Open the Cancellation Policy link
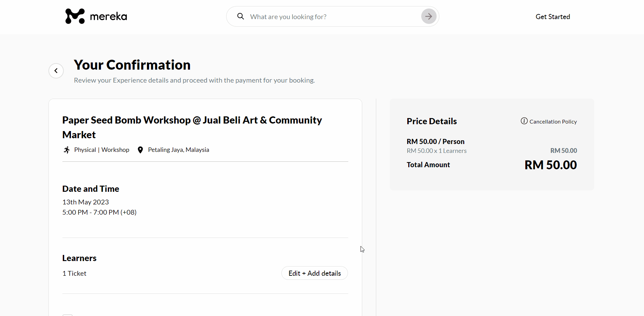This screenshot has width=644, height=316. 553,122
